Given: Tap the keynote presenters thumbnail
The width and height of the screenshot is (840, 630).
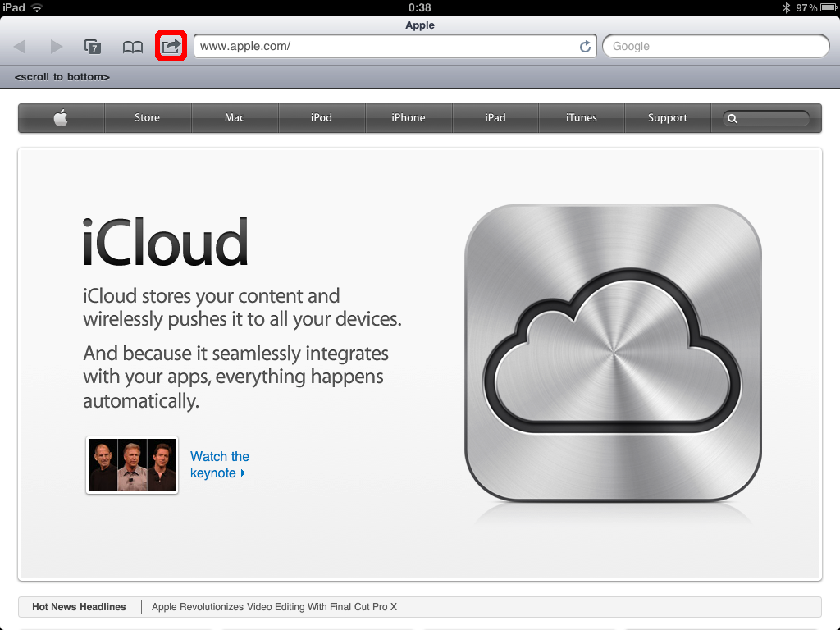Looking at the screenshot, I should [x=132, y=465].
